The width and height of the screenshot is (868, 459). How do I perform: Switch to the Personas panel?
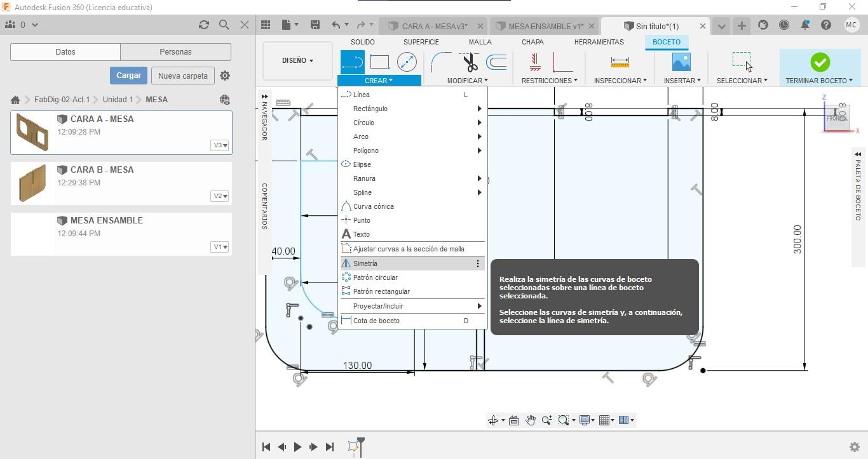click(175, 52)
